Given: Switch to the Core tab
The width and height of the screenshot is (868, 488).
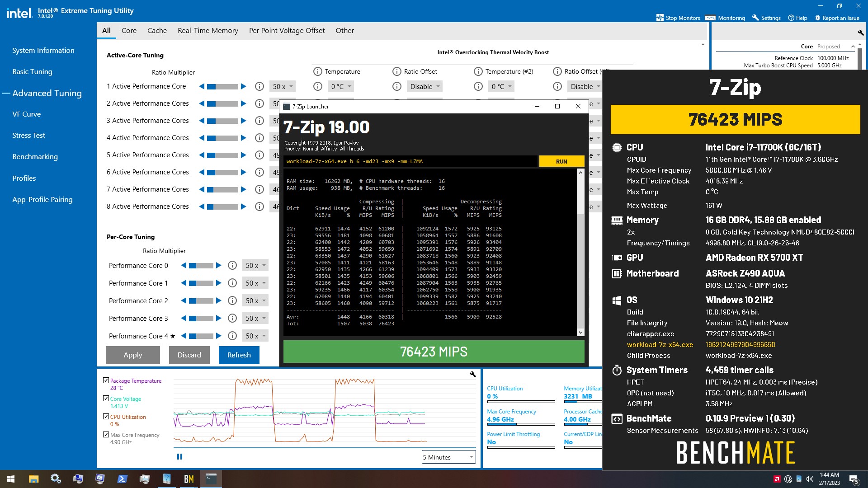Looking at the screenshot, I should pos(129,31).
